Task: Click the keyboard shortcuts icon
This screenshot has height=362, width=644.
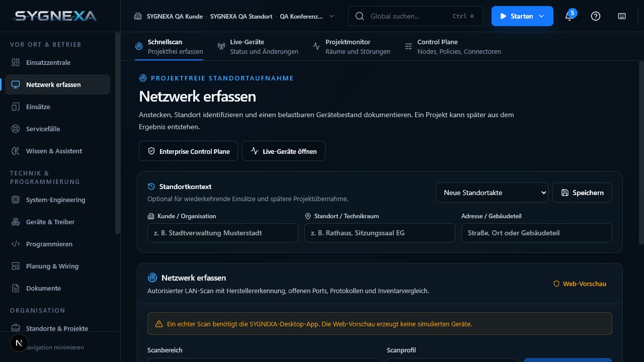Action: (x=622, y=16)
